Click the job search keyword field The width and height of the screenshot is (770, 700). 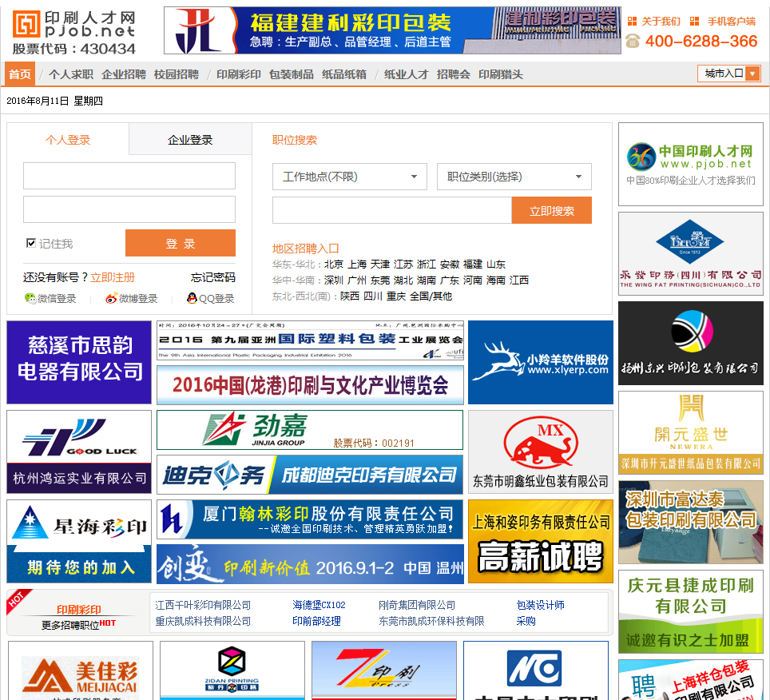point(392,210)
